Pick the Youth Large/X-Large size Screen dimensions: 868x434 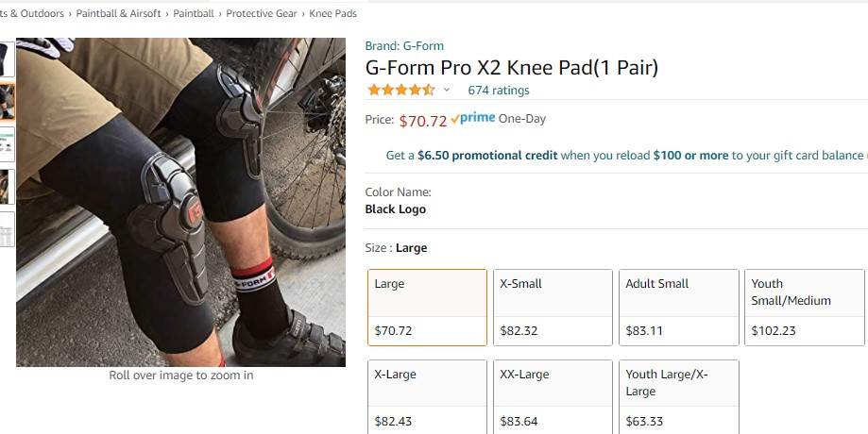click(x=678, y=396)
